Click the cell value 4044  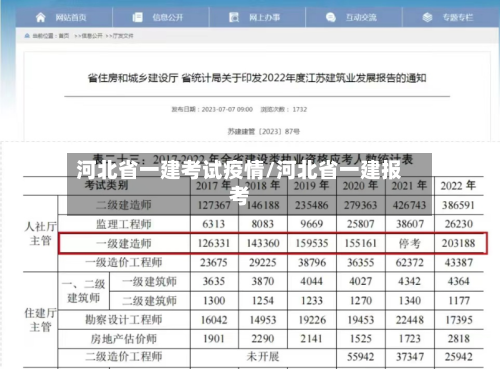coord(311,282)
